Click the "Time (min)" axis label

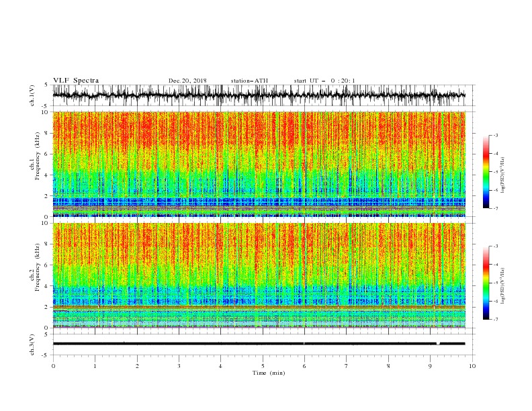tap(269, 373)
